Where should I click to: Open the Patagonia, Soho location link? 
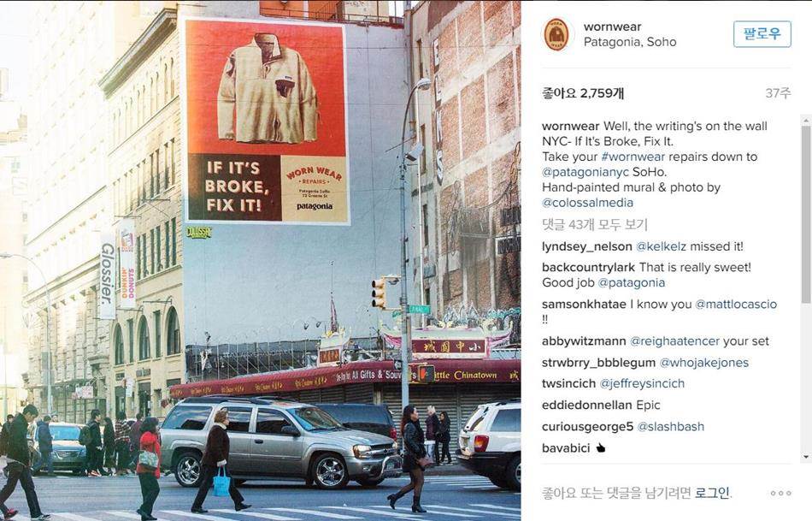(x=630, y=42)
